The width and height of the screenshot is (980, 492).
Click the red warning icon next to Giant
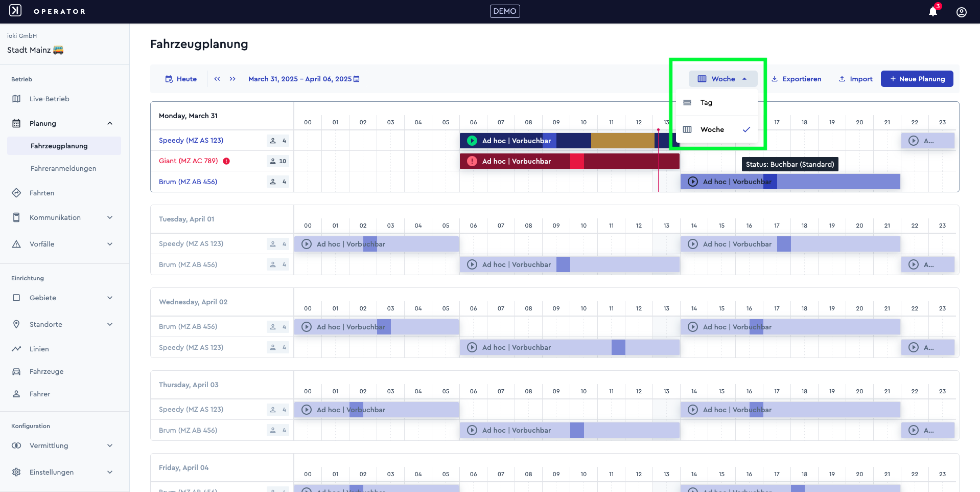coord(226,161)
